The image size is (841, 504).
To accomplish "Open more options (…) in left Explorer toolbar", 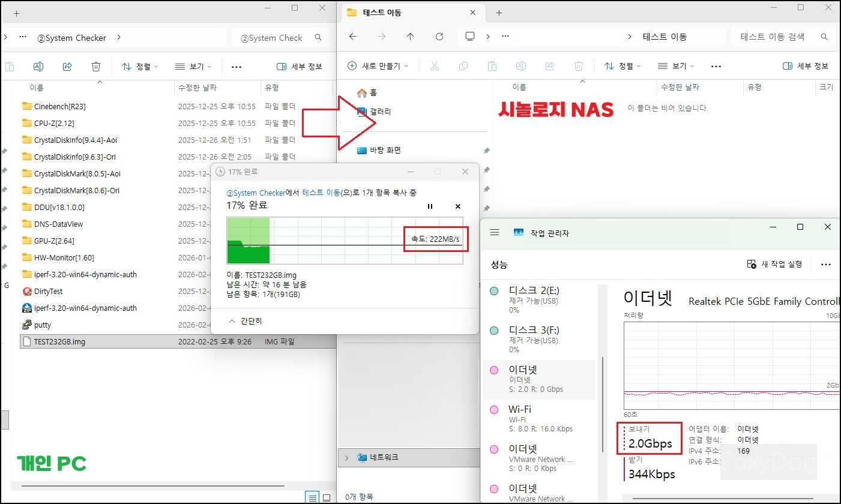I will pyautogui.click(x=237, y=67).
